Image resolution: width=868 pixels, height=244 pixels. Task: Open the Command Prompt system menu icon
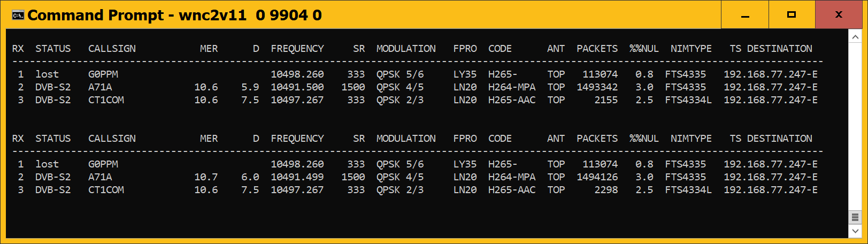coord(18,15)
